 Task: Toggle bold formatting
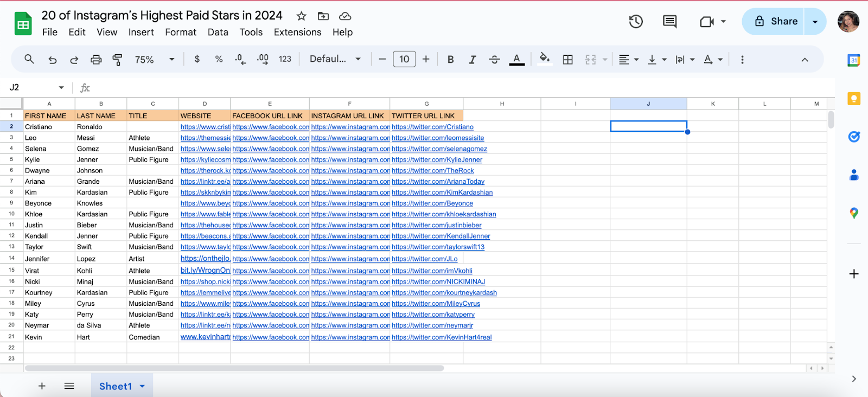450,60
